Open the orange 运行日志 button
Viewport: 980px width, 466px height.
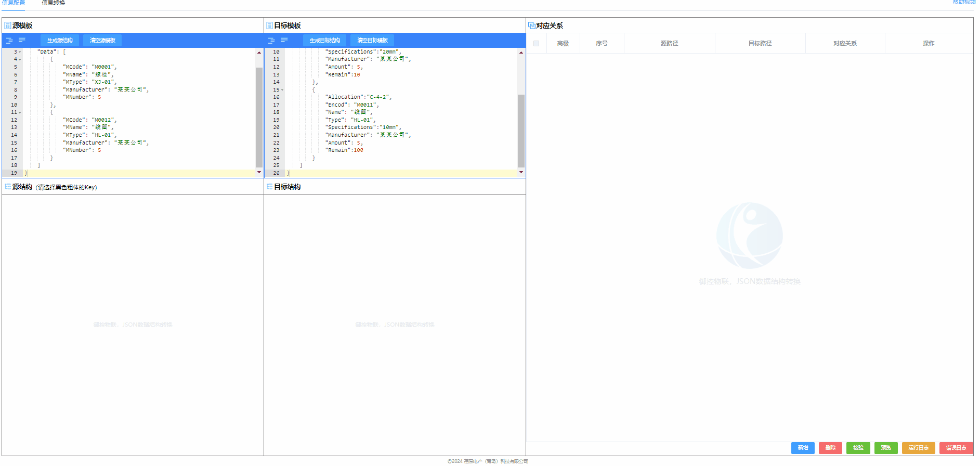tap(918, 448)
